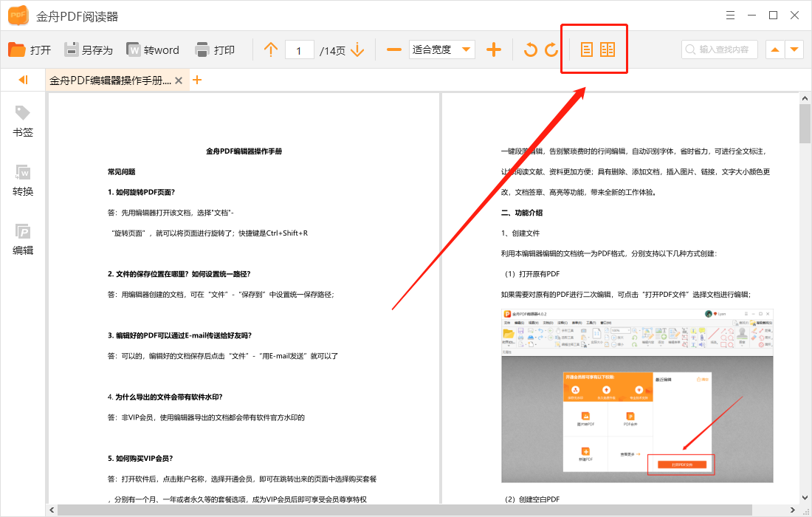This screenshot has height=517, width=812.
Task: Add a new tab with plus
Action: pyautogui.click(x=197, y=80)
